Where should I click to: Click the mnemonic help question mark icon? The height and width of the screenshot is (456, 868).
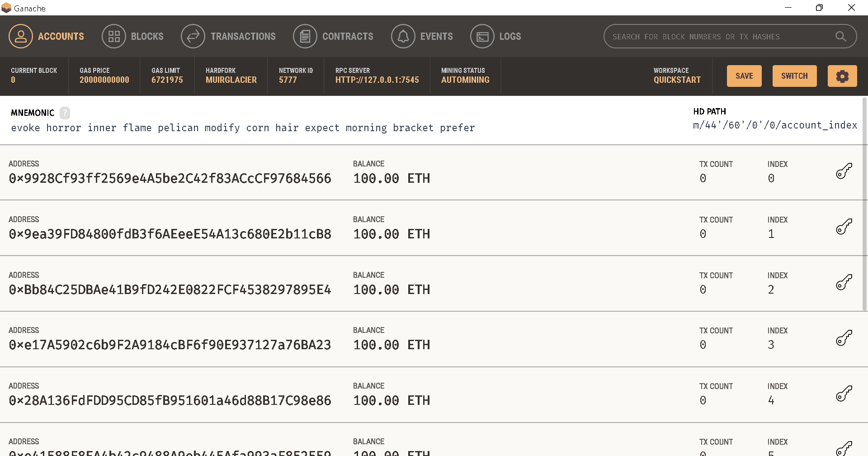click(65, 113)
